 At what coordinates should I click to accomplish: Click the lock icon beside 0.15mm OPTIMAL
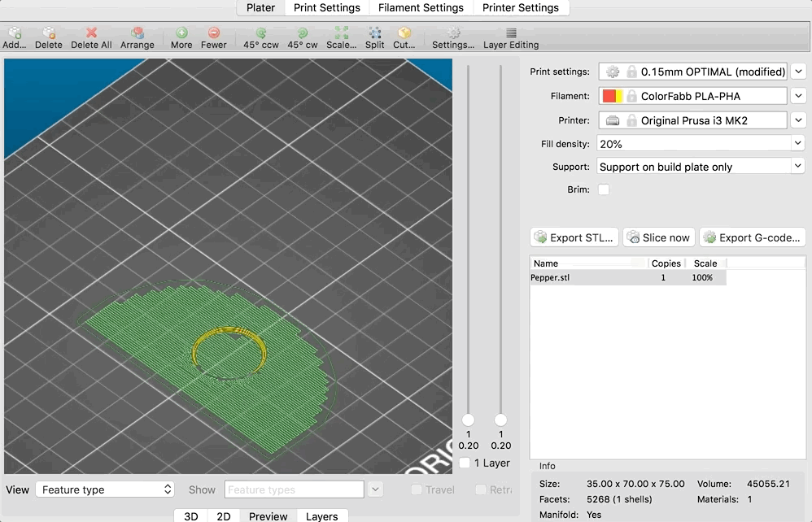631,72
